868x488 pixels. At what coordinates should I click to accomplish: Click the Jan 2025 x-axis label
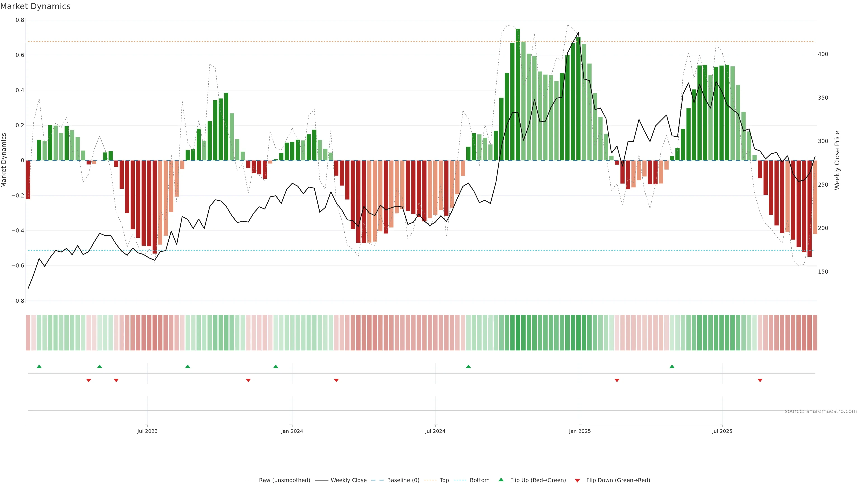(580, 431)
